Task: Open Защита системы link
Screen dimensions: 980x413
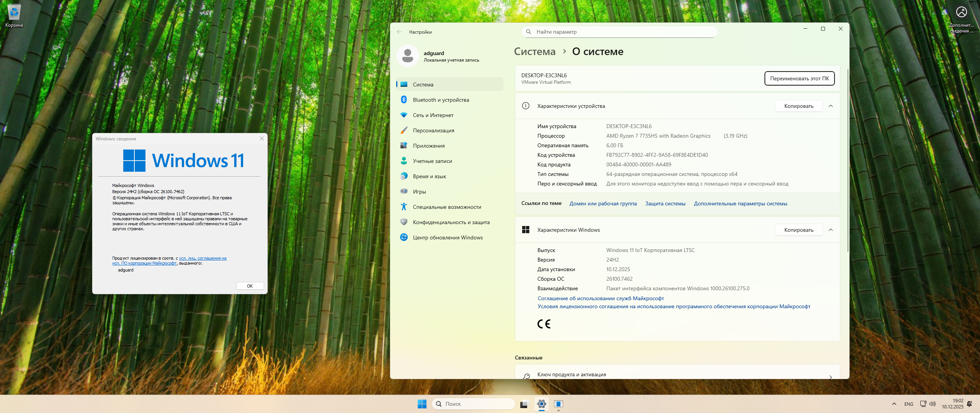Action: click(x=665, y=204)
